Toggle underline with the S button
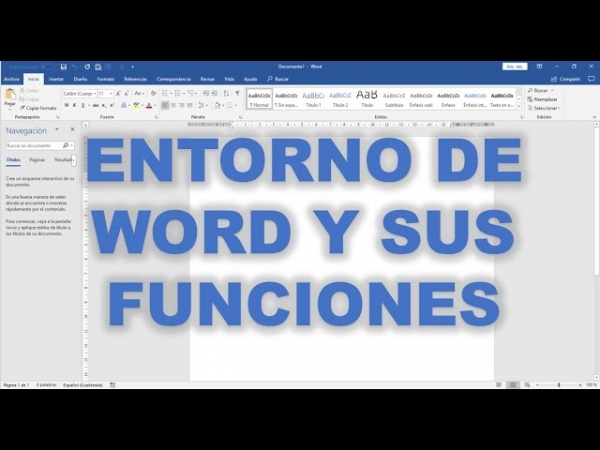This screenshot has width=600, height=450. [x=83, y=105]
